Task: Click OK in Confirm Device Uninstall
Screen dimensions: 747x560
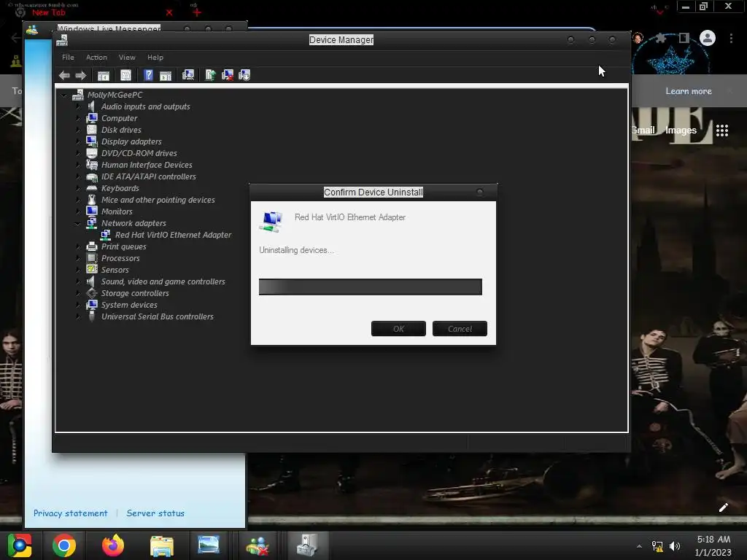Action: pos(398,329)
